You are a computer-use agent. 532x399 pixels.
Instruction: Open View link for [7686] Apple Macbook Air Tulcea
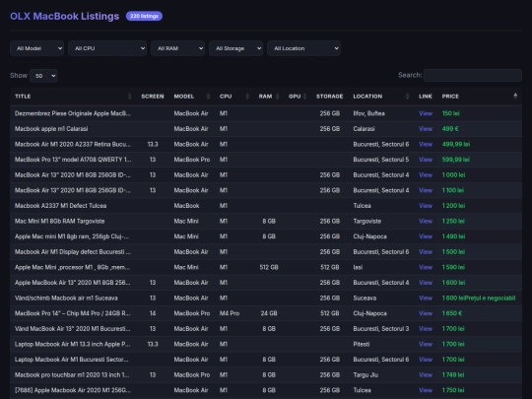point(426,390)
